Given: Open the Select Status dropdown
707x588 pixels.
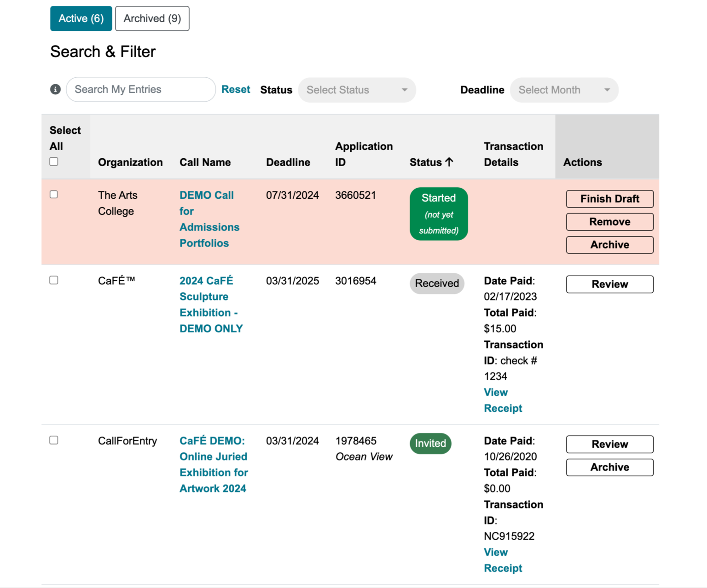Looking at the screenshot, I should [x=357, y=90].
